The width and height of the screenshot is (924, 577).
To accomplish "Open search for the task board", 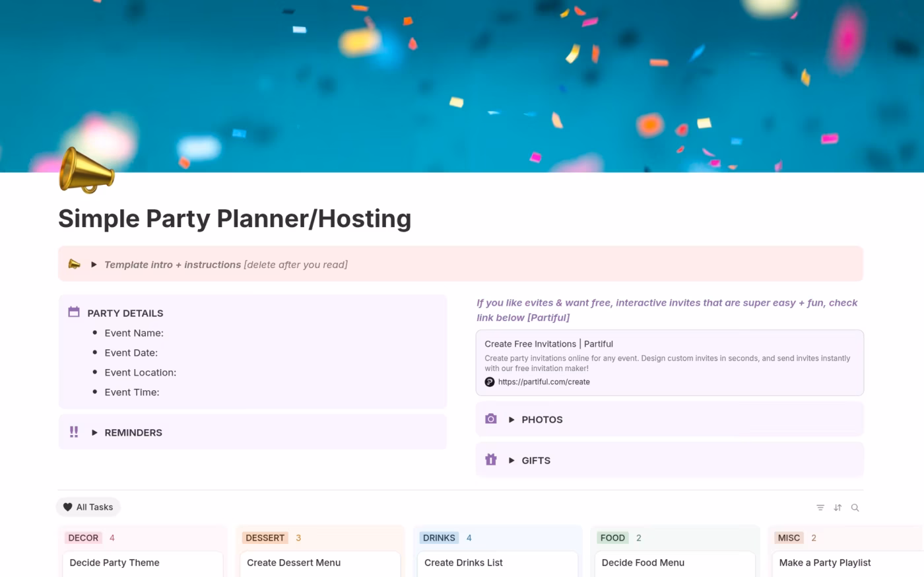I will (x=855, y=507).
